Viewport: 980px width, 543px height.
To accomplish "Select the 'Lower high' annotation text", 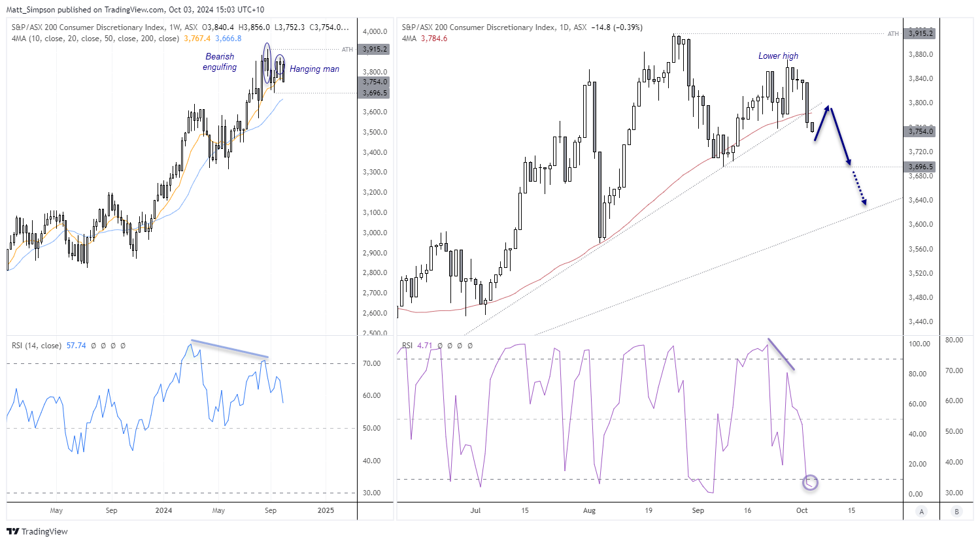I will (778, 56).
